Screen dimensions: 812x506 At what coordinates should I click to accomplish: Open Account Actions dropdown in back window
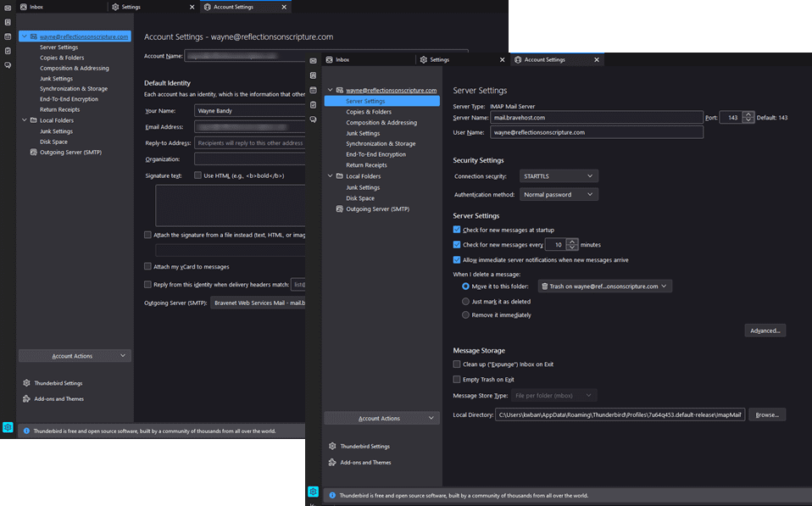click(x=75, y=356)
